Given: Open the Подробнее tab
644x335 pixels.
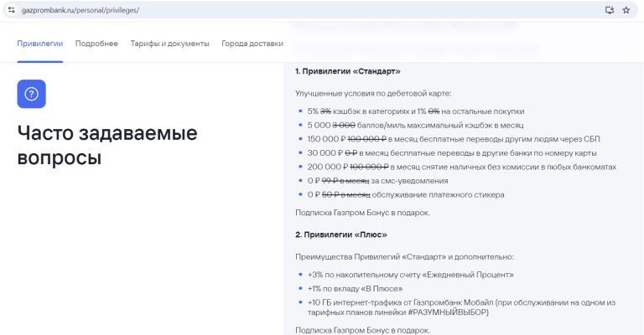Looking at the screenshot, I should 96,44.
